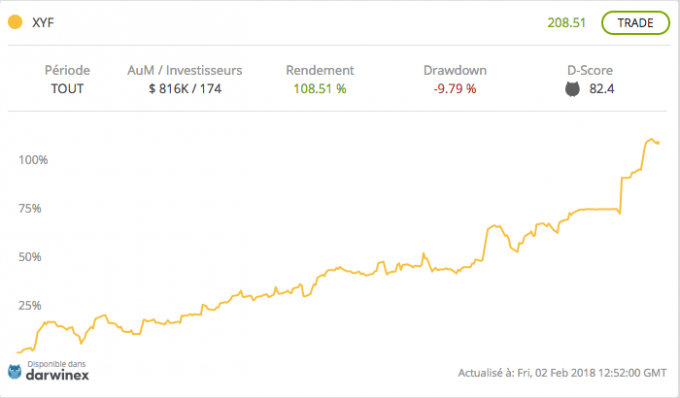Viewport: 680px width, 398px height.
Task: Click the Disponible dans label
Action: 56,364
